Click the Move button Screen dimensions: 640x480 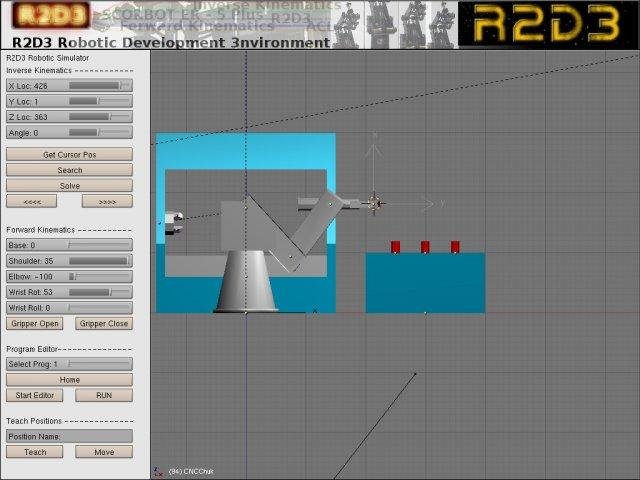104,452
